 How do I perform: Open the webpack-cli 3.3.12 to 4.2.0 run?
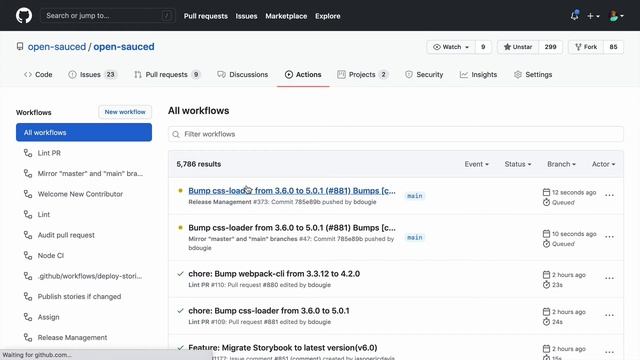tap(274, 274)
